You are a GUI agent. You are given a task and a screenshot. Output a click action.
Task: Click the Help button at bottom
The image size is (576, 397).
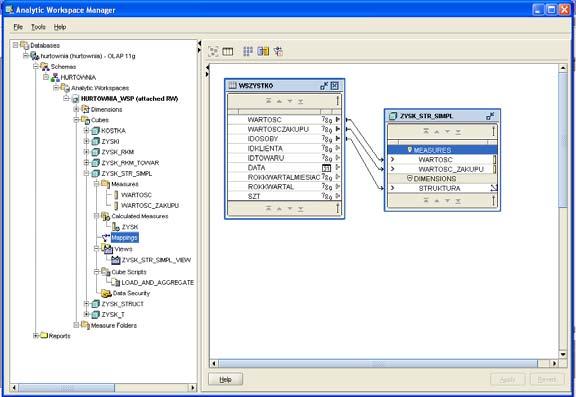tap(226, 379)
